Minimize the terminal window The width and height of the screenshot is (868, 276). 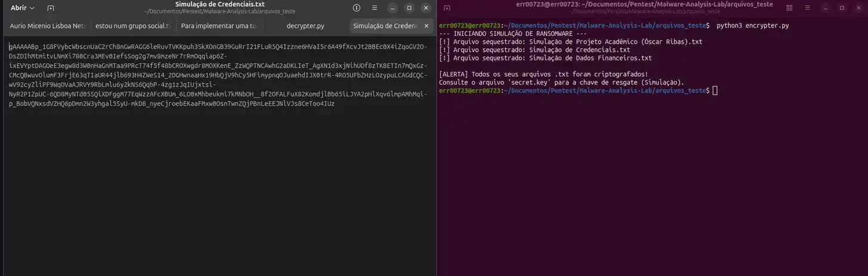[824, 8]
